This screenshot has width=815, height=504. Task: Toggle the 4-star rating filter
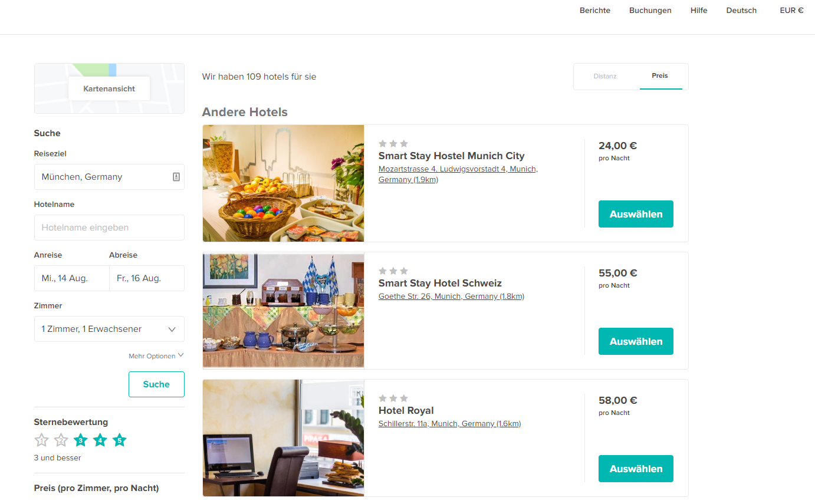(x=100, y=440)
